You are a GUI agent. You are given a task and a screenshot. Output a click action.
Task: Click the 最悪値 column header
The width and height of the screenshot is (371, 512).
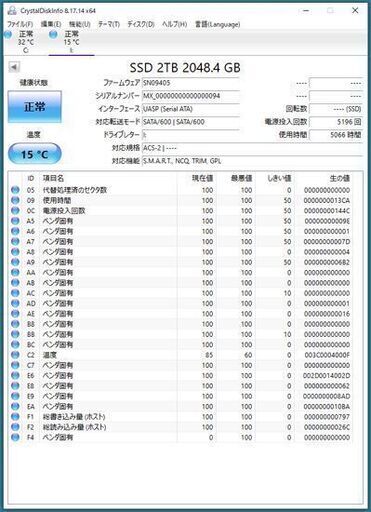(241, 179)
